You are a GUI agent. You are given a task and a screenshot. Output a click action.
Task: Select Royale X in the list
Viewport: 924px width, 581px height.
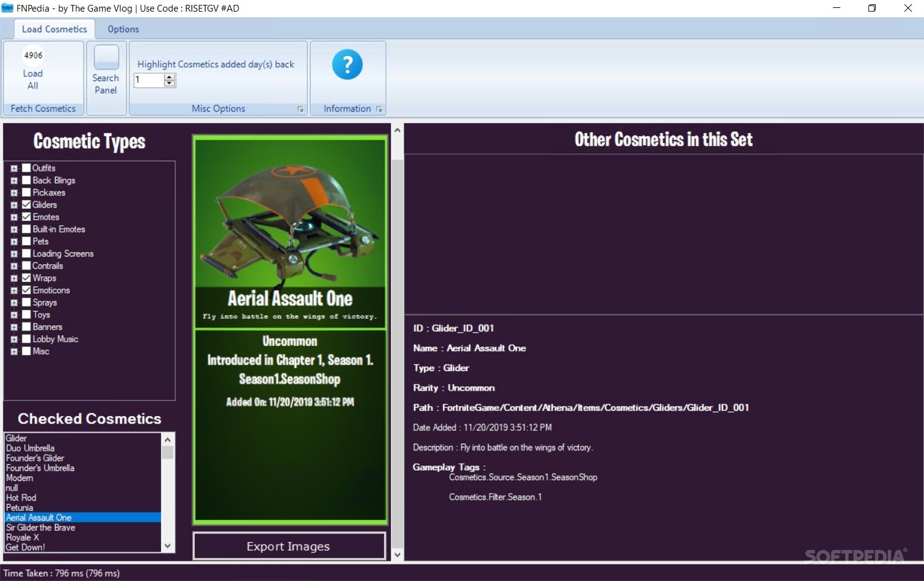coord(83,537)
